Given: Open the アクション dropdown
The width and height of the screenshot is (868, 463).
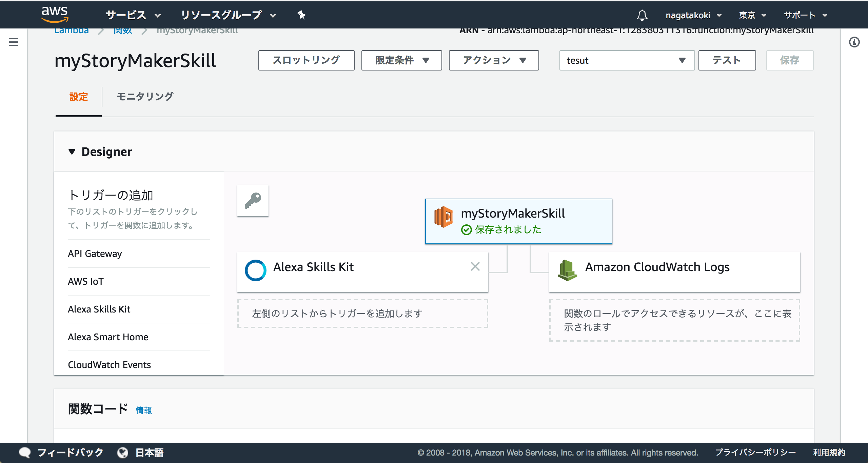Looking at the screenshot, I should tap(494, 60).
